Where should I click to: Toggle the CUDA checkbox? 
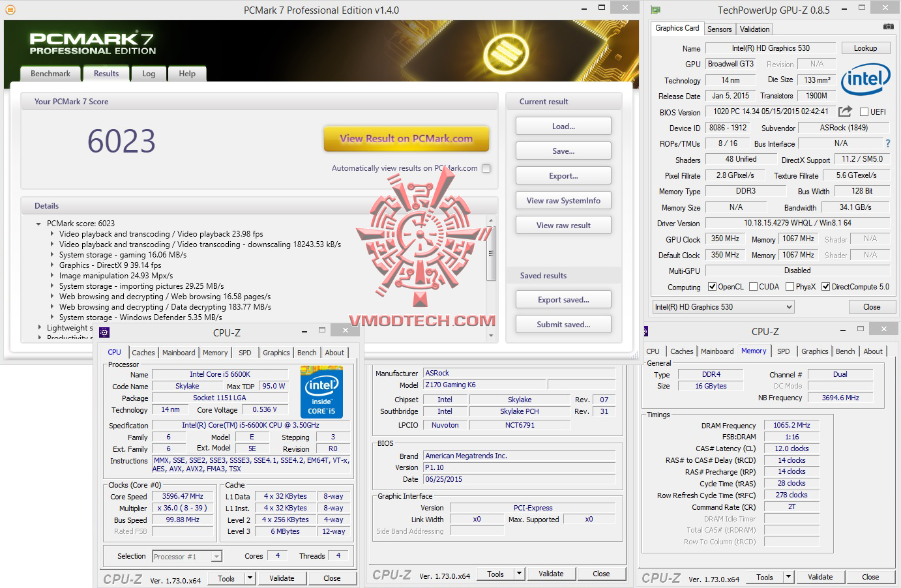click(753, 287)
